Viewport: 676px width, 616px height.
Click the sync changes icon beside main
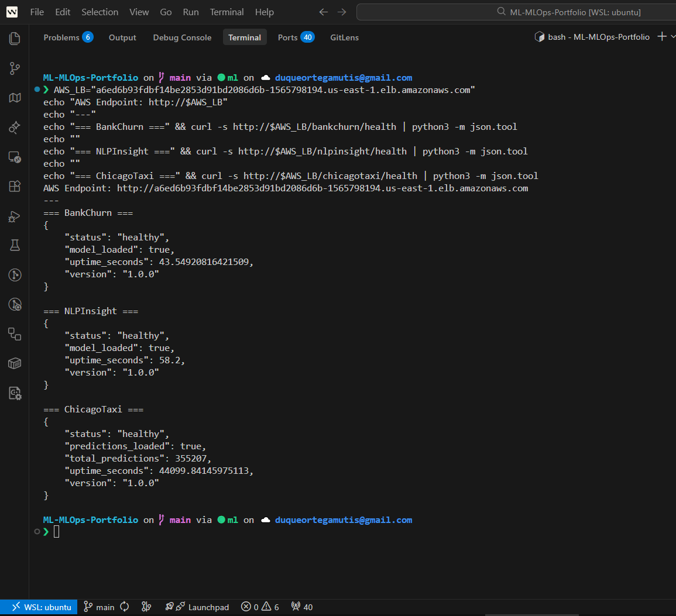[124, 607]
